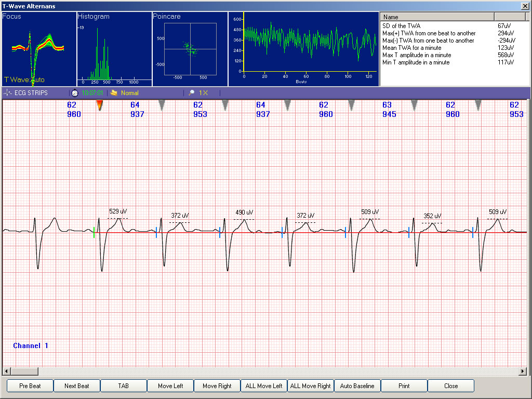This screenshot has height=399, width=532.
Task: Click the Normal beat type icon
Action: 114,93
